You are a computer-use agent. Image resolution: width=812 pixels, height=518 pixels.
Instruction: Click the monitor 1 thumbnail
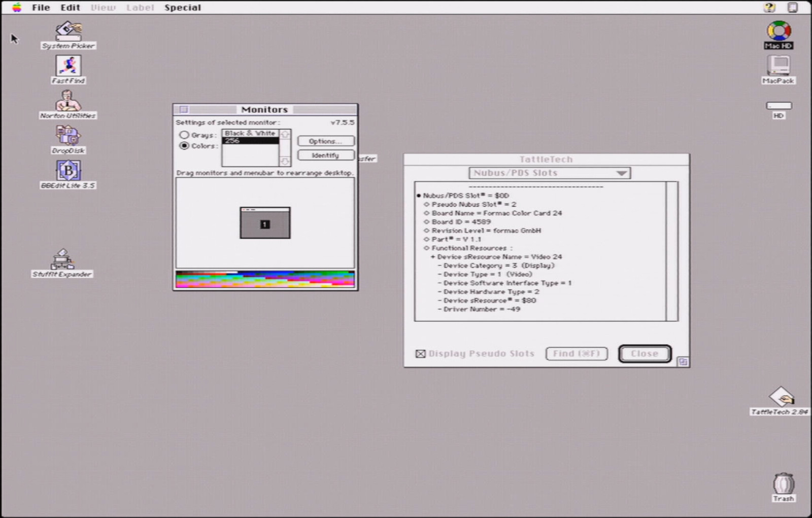click(265, 223)
